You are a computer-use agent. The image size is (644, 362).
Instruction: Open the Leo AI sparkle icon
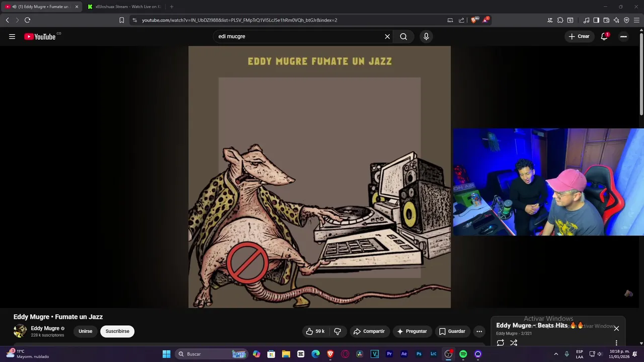click(616, 20)
